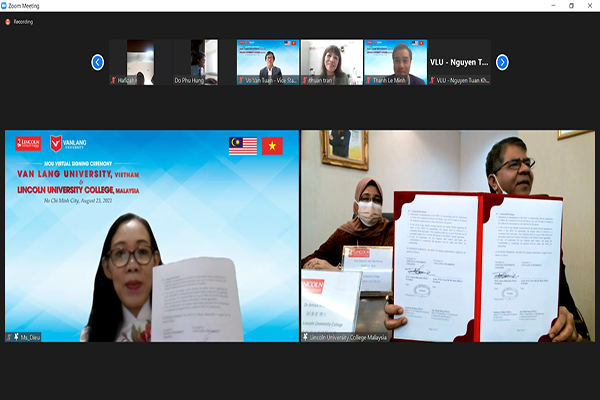Screen dimensions: 600x400
Task: Show previous participants with the left arrow
Action: [98, 62]
